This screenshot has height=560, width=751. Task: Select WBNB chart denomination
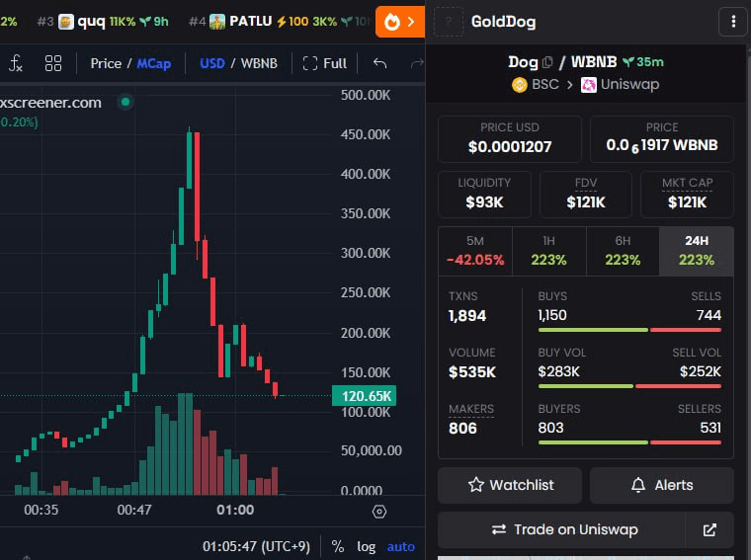259,63
